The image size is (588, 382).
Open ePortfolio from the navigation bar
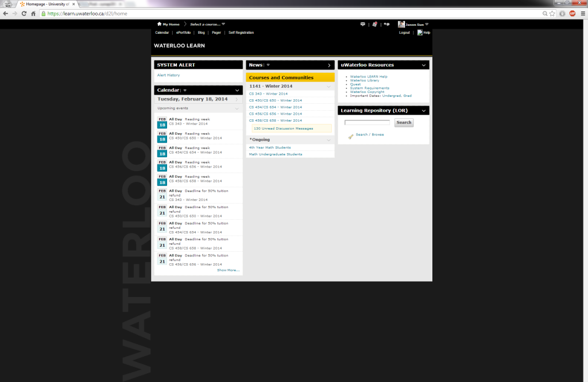pos(184,33)
